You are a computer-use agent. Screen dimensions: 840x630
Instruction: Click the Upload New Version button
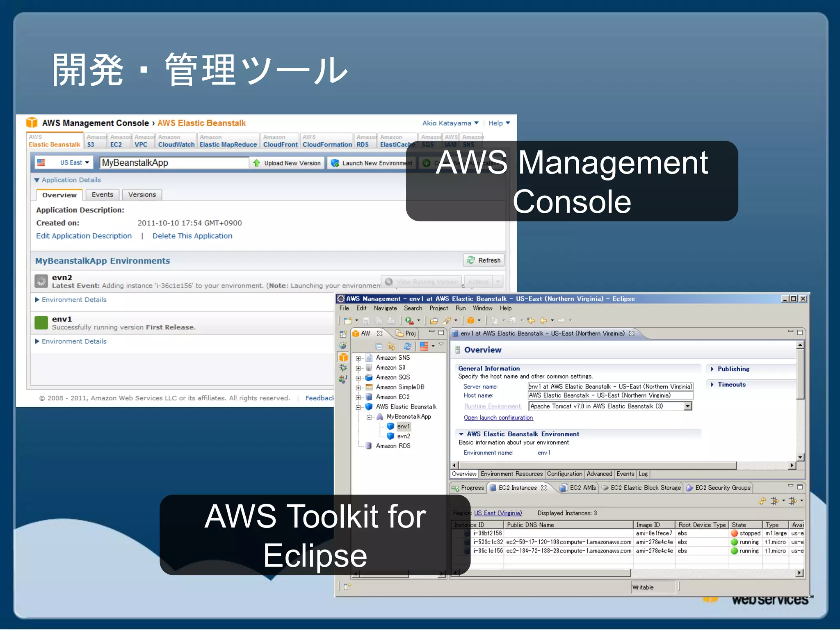(x=287, y=163)
